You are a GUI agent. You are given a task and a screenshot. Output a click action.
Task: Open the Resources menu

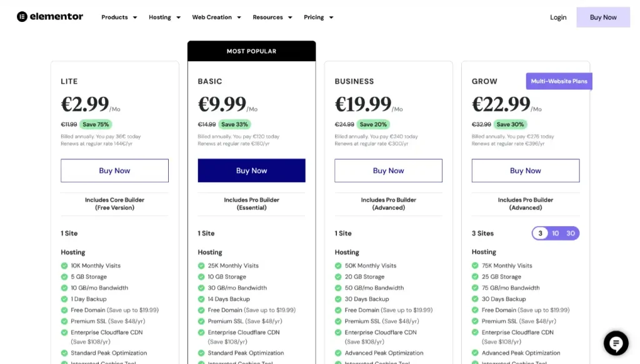267,17
